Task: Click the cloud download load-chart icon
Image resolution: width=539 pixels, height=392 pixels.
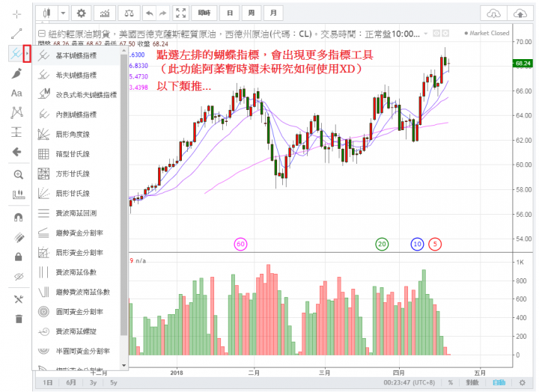Action: pyautogui.click(x=493, y=13)
